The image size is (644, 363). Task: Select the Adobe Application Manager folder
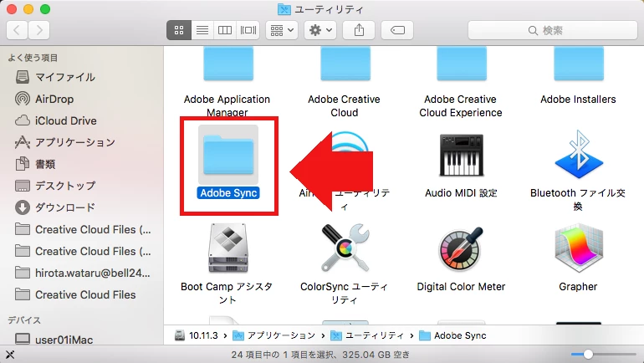[228, 64]
